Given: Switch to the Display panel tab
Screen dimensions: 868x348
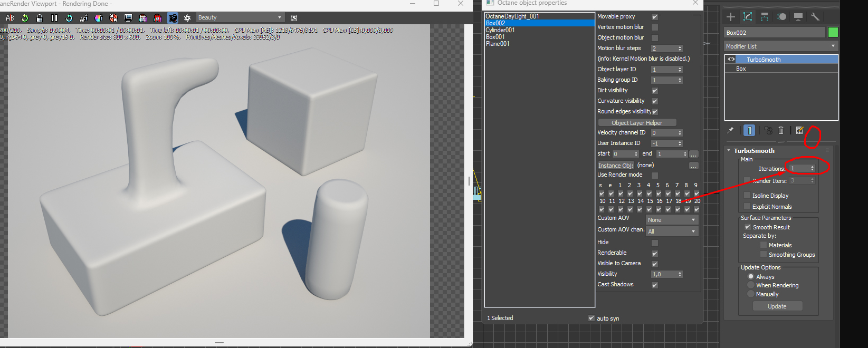Looking at the screenshot, I should [x=798, y=17].
